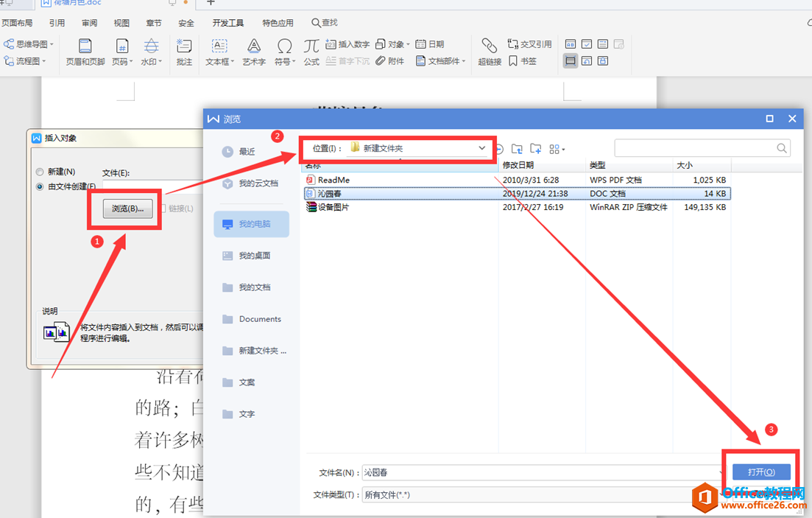Click the 书签 bookmark button
Viewport: 812px width, 518px height.
pyautogui.click(x=523, y=61)
